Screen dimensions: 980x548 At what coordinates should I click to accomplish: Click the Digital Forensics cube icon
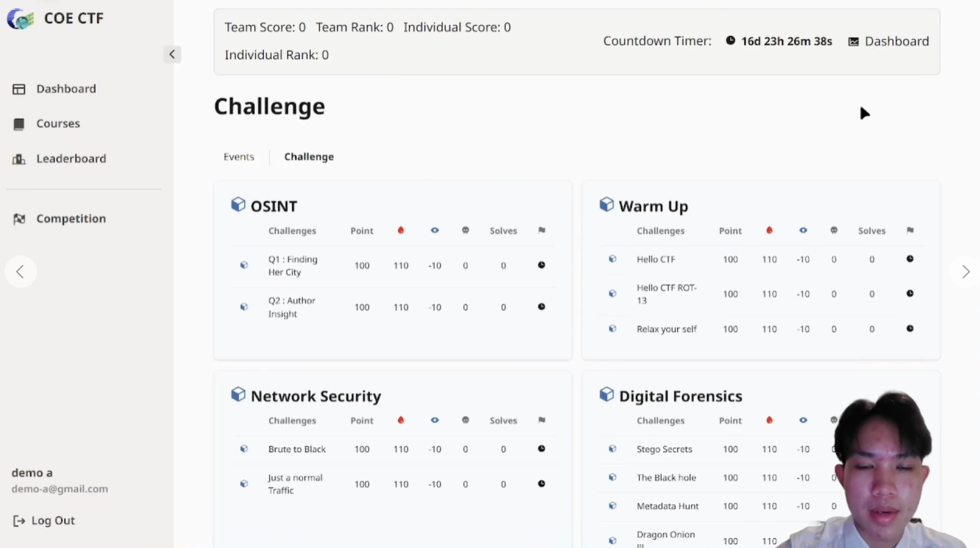point(606,394)
